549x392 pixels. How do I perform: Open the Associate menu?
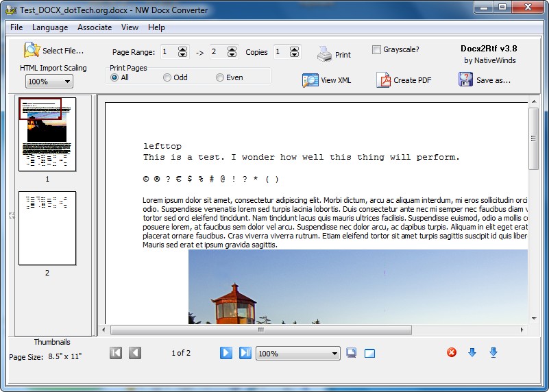point(95,27)
